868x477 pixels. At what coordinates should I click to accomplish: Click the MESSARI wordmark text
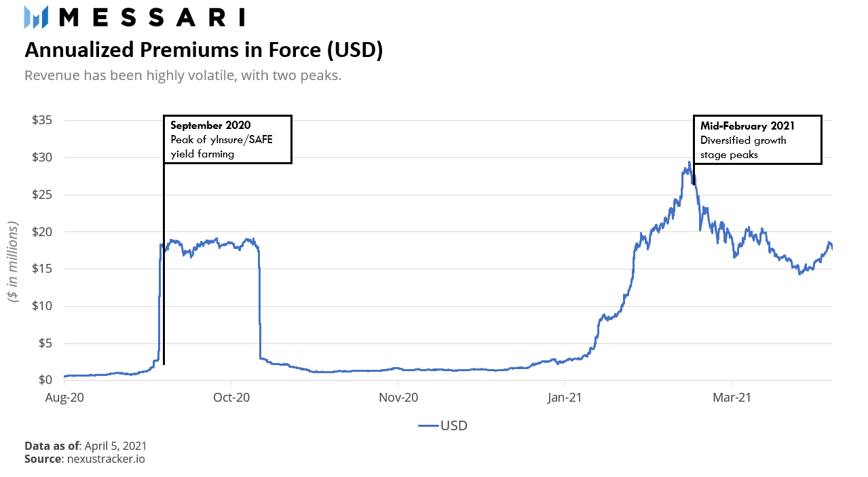coord(151,17)
